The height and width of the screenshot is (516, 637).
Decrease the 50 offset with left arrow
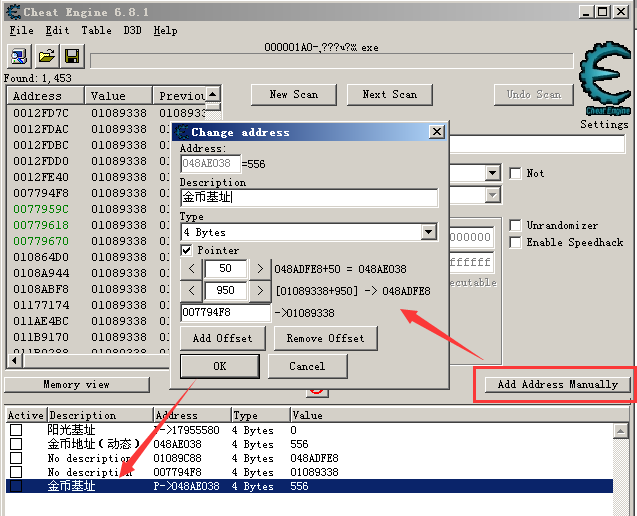tap(191, 269)
